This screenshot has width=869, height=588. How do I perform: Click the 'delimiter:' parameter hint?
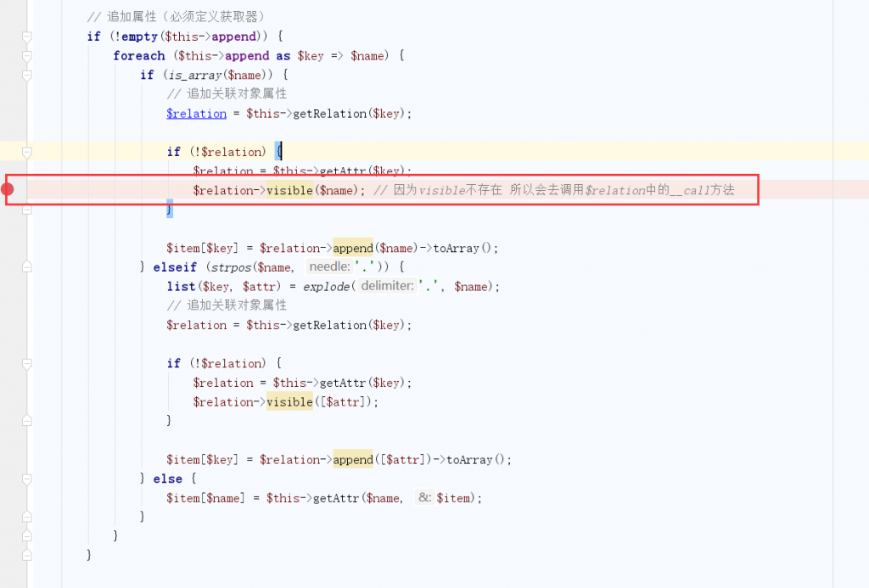click(x=387, y=286)
